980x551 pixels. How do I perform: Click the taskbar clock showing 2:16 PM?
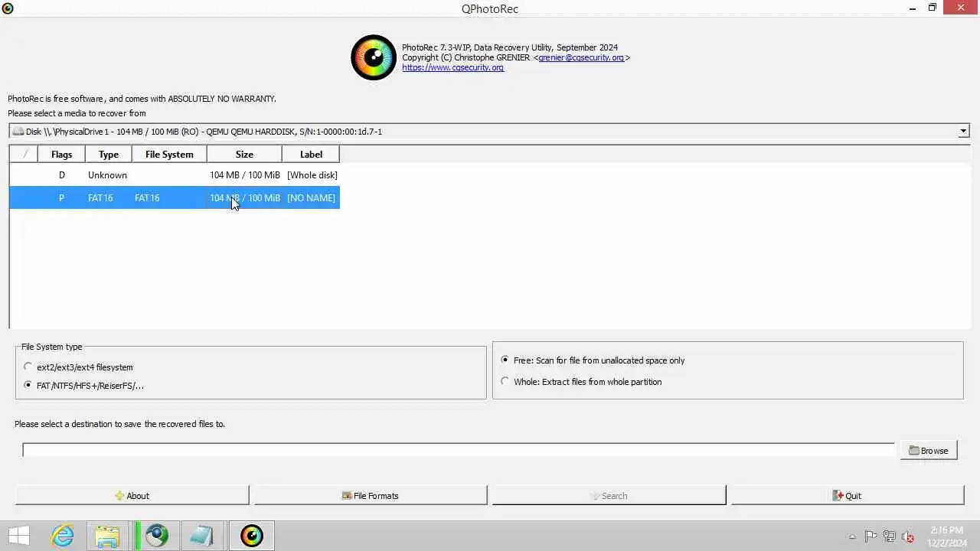(x=947, y=536)
